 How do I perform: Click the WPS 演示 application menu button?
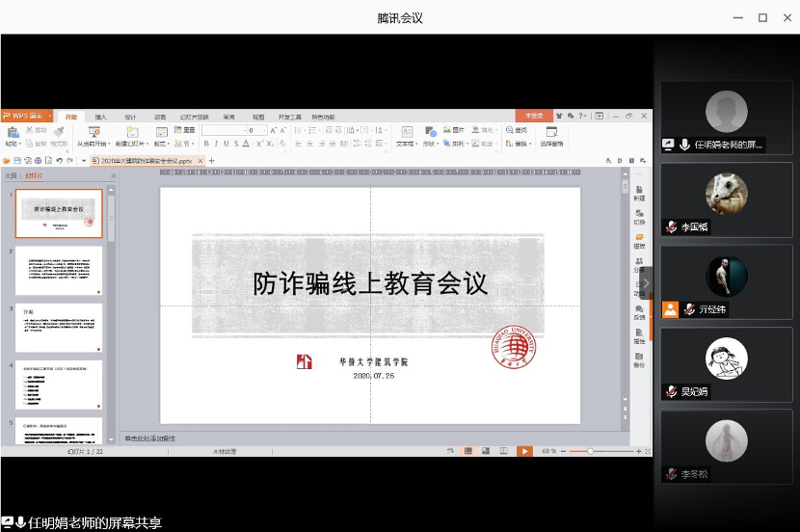22,117
